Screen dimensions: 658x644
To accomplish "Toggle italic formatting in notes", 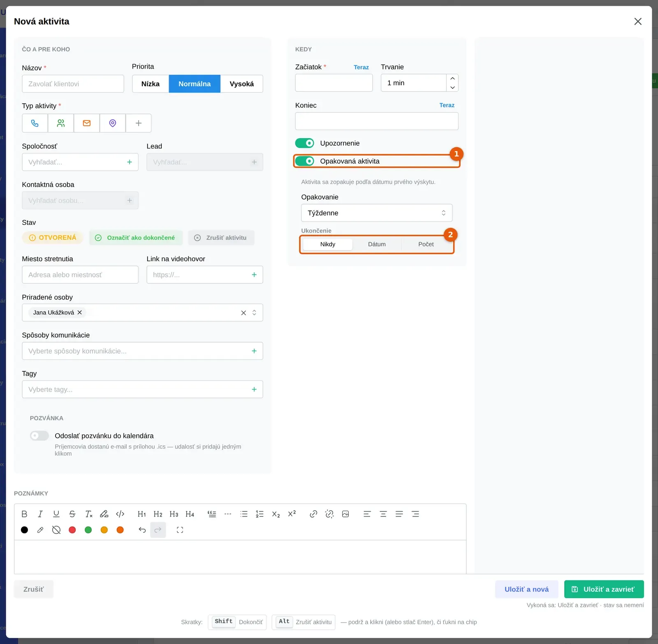I will coord(40,514).
